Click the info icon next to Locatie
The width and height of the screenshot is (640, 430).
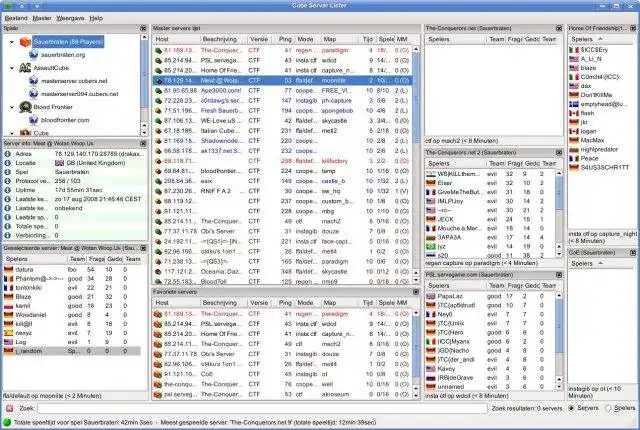coord(7,163)
